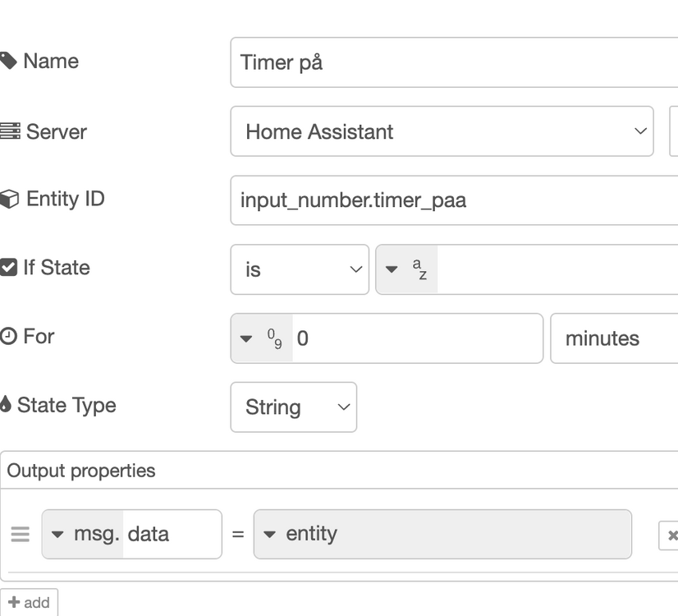
Task: Click the cube icon next to Entity ID
Action: (9, 200)
